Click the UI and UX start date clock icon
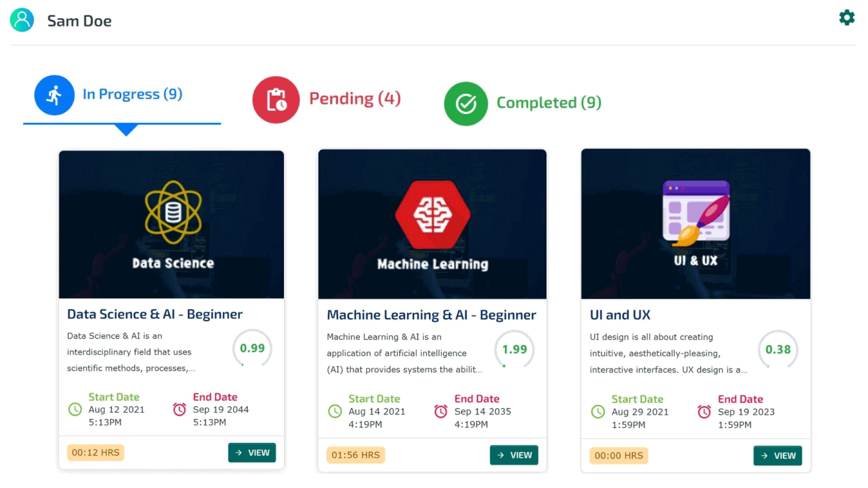 [x=598, y=411]
